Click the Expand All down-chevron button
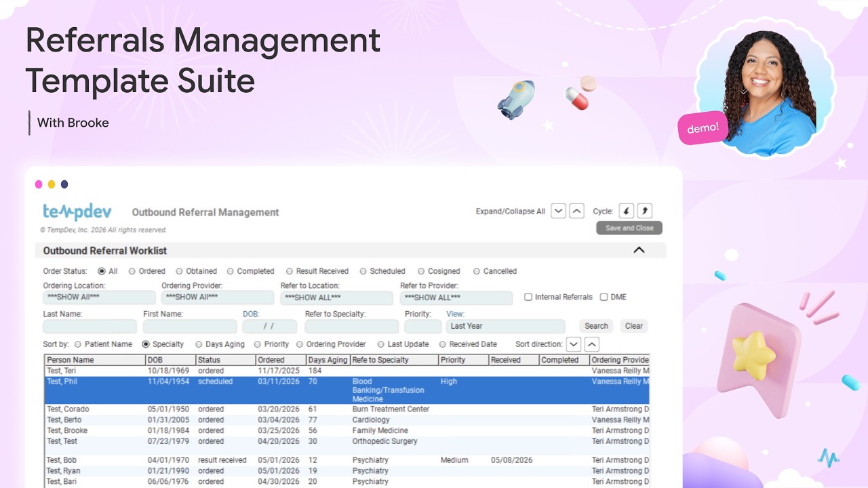 (x=558, y=211)
